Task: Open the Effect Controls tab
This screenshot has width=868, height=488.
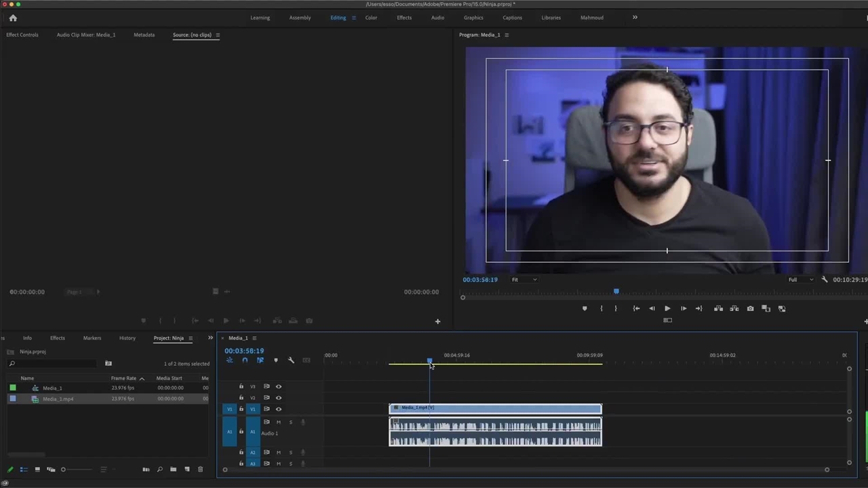Action: point(22,35)
